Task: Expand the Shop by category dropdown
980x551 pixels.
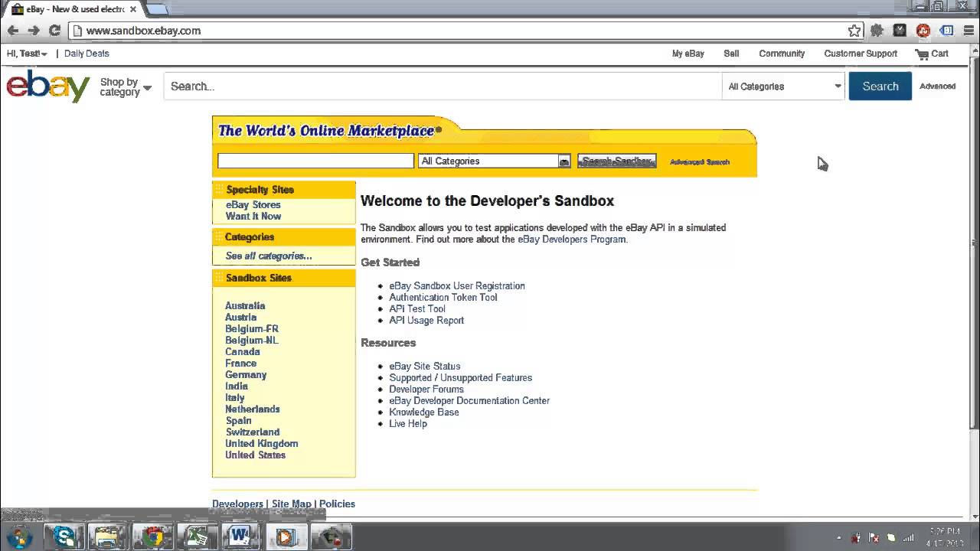Action: point(126,87)
